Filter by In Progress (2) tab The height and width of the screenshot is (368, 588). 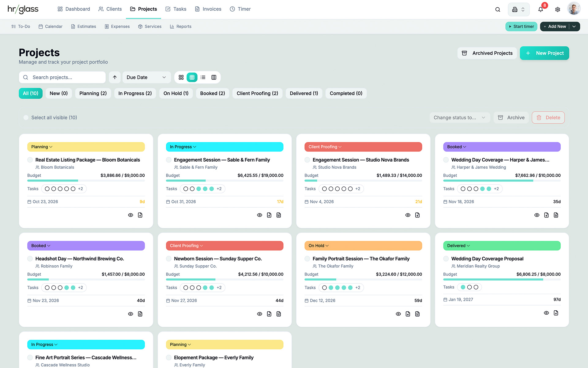coord(135,93)
